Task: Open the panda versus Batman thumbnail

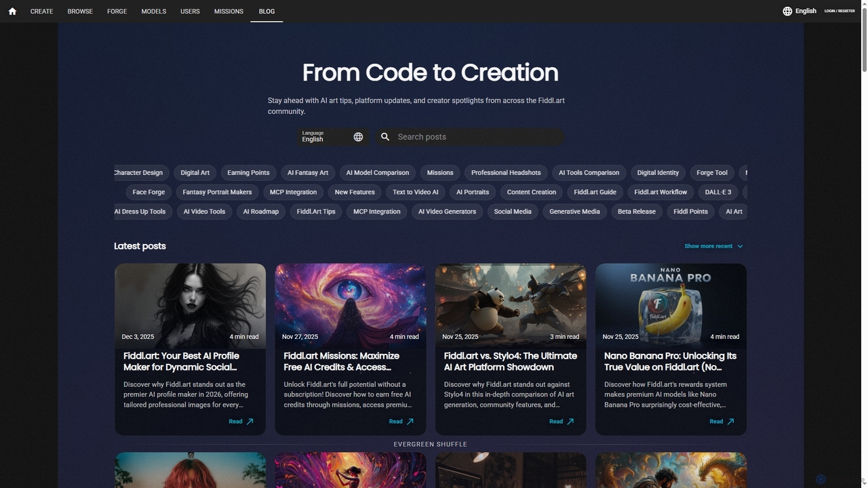Action: tap(511, 305)
